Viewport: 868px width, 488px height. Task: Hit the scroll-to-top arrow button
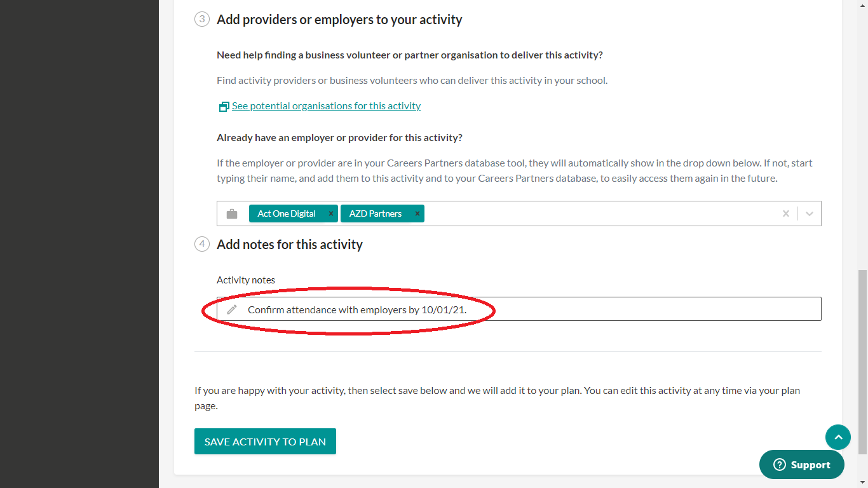pos(837,437)
